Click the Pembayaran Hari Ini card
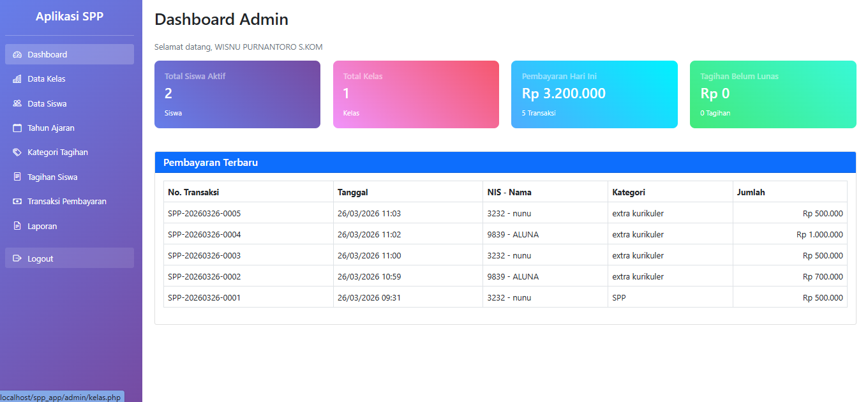The height and width of the screenshot is (402, 868). [594, 94]
